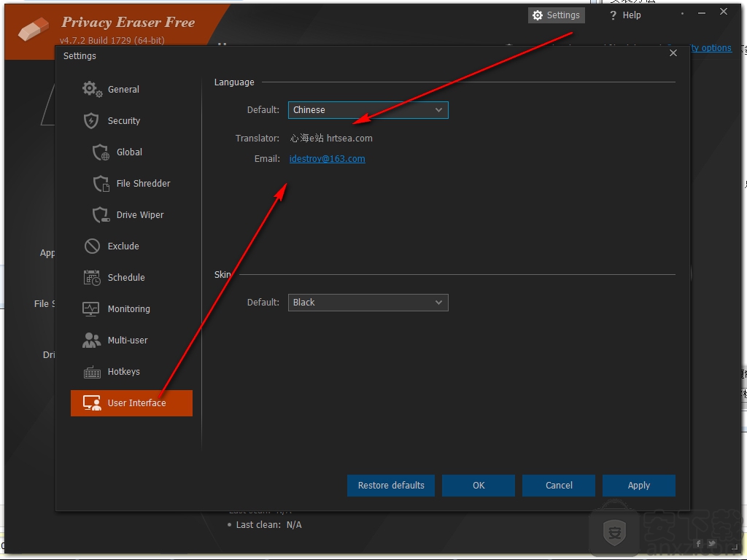Click the Monitoring screen icon
Screen dimensions: 747x560
(91, 309)
